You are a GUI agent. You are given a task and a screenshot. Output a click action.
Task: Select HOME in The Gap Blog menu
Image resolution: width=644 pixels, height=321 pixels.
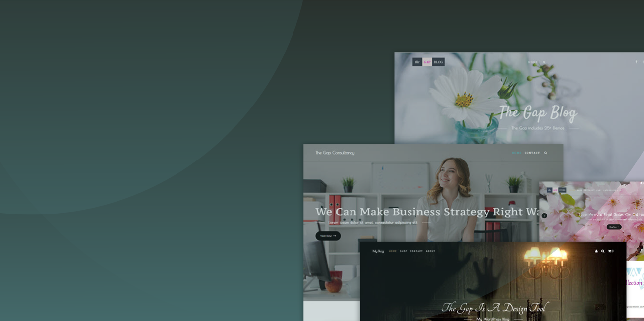[532, 62]
